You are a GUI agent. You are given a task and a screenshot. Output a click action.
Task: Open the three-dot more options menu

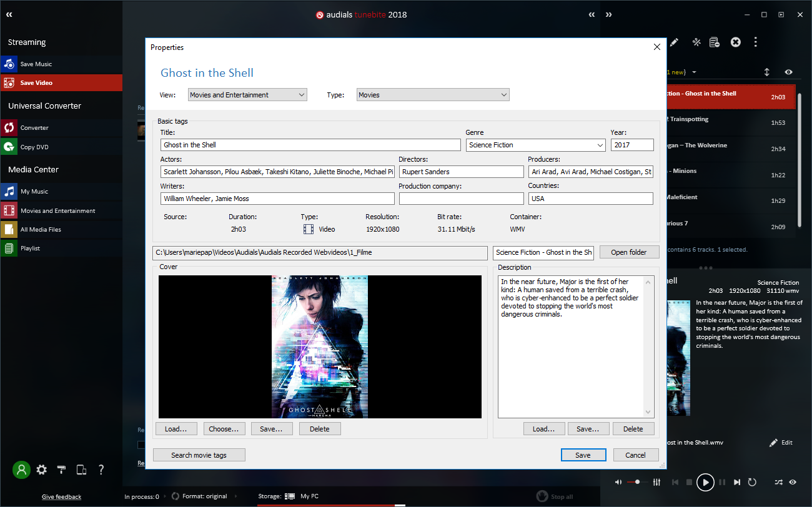[756, 42]
